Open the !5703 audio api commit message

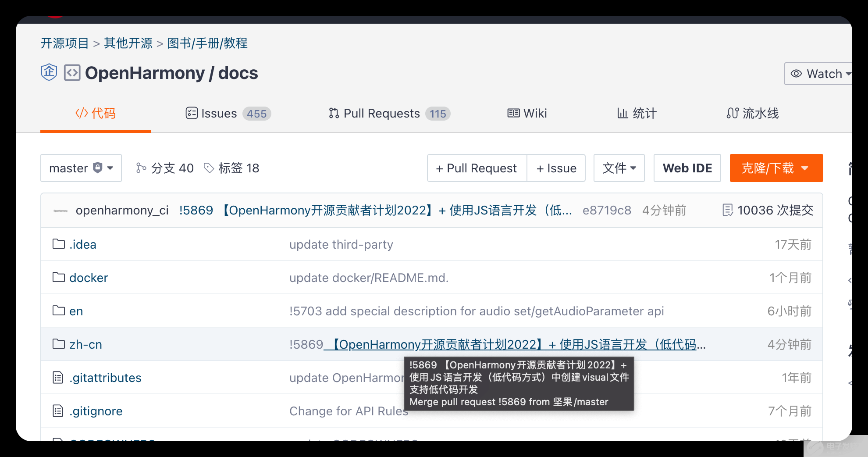(477, 311)
